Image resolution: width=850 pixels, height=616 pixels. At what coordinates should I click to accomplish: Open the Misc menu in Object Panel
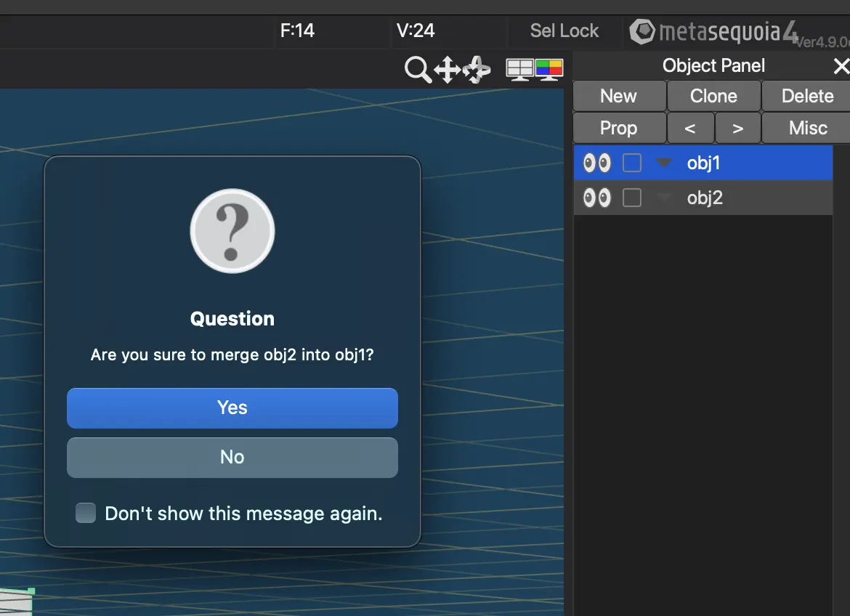(x=806, y=128)
